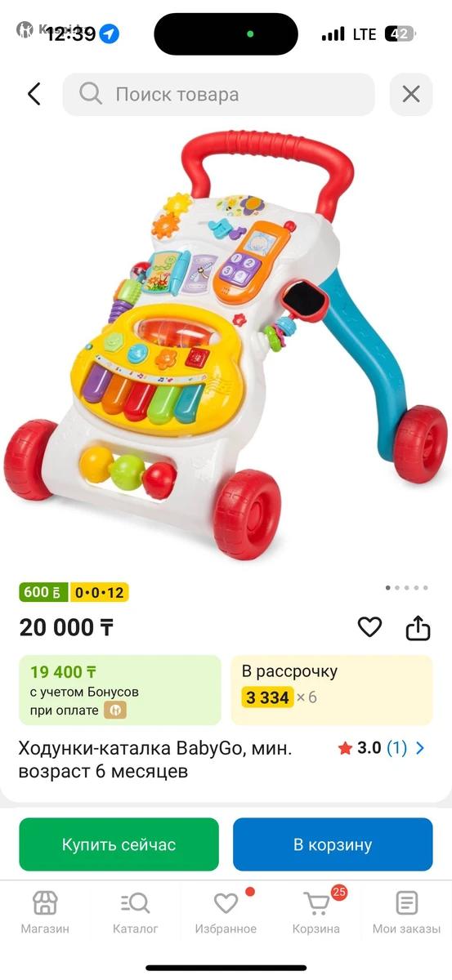452x980 pixels.
Task: Tap the 0·0·12 installment yellow badge
Action: click(99, 592)
